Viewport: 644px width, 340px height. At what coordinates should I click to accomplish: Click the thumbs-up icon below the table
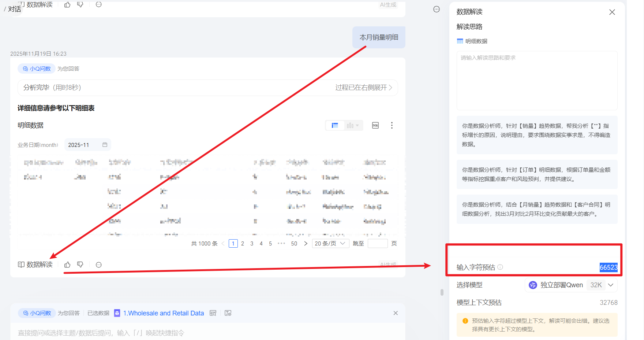67,265
